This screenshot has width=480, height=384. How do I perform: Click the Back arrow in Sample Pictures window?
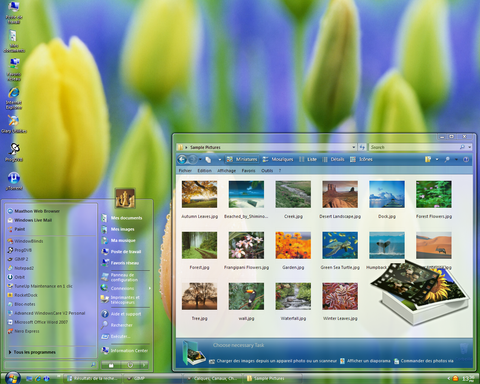(x=182, y=160)
